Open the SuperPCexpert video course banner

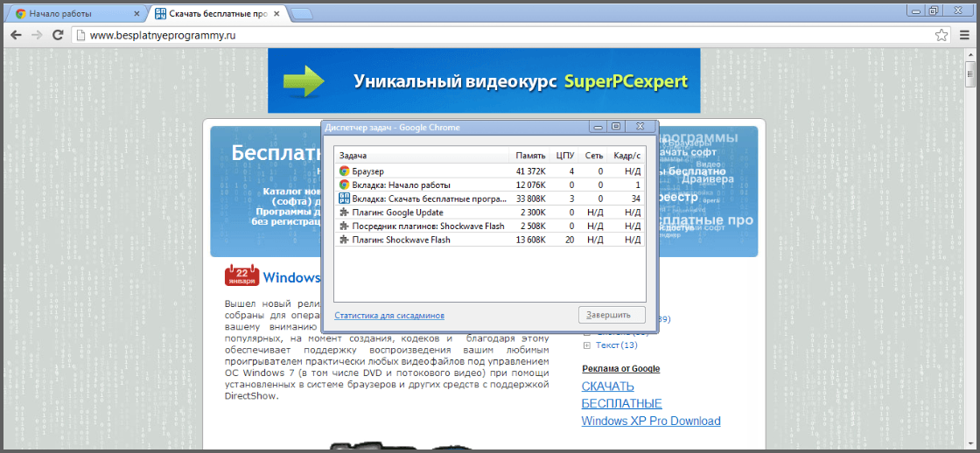coord(485,80)
